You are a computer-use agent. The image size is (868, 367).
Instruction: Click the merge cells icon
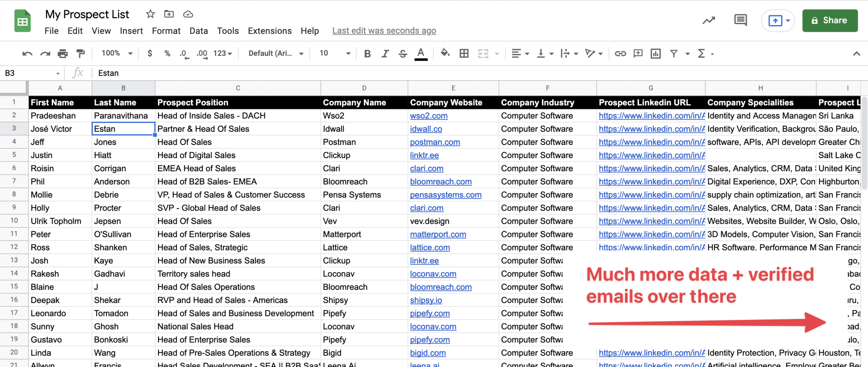tap(483, 53)
